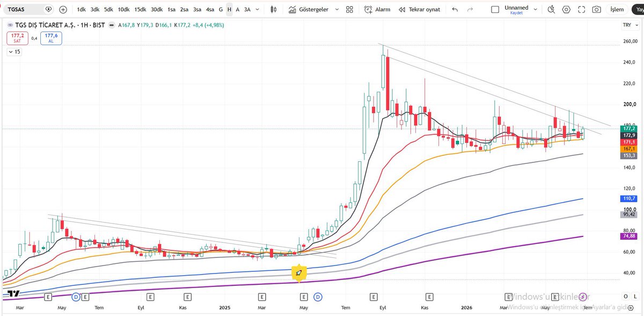Open the candlestick chart type picker
644x316 pixels.
pyautogui.click(x=274, y=9)
